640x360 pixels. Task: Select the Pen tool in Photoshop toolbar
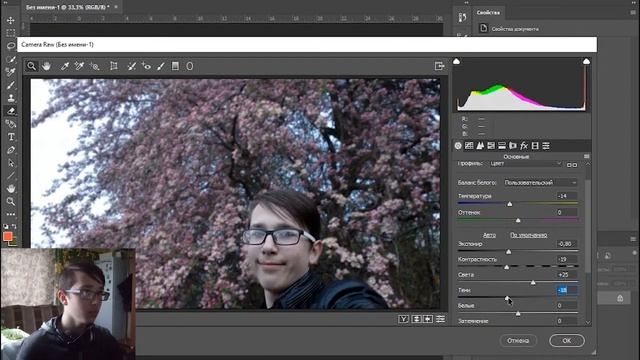11,150
